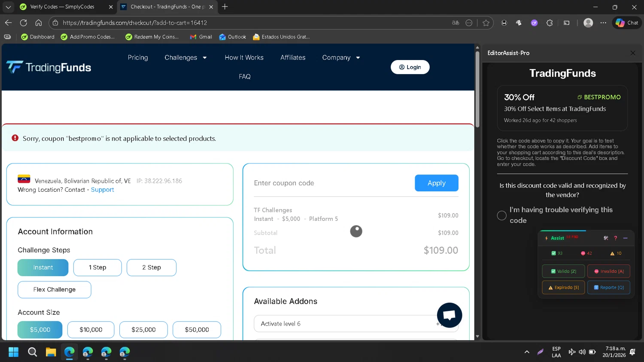This screenshot has width=644, height=362.
Task: Open the tab search dropdown arrow
Action: click(8, 7)
